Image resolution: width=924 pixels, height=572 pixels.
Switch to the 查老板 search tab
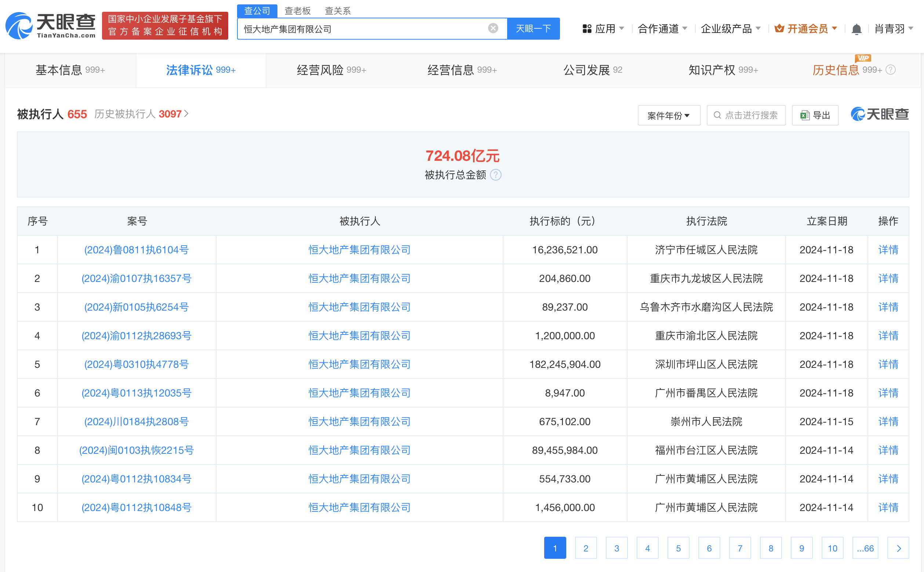click(298, 11)
